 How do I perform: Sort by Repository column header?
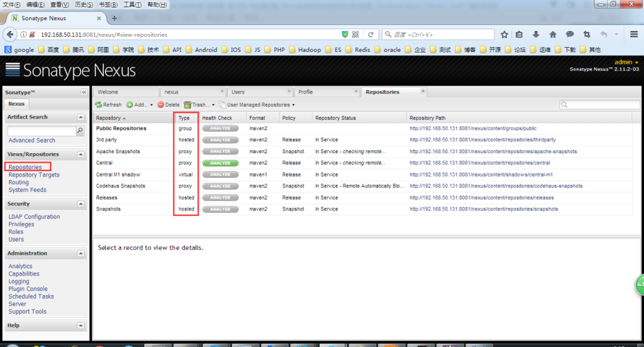[133, 118]
